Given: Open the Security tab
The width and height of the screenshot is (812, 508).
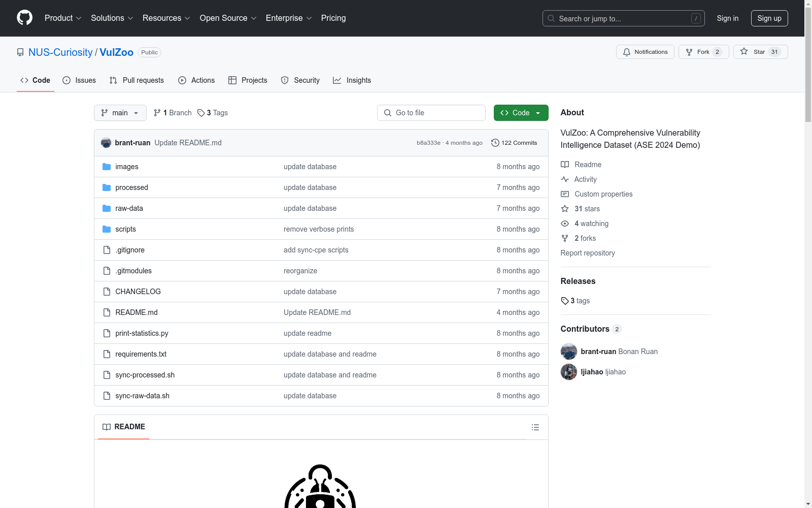Looking at the screenshot, I should 300,80.
